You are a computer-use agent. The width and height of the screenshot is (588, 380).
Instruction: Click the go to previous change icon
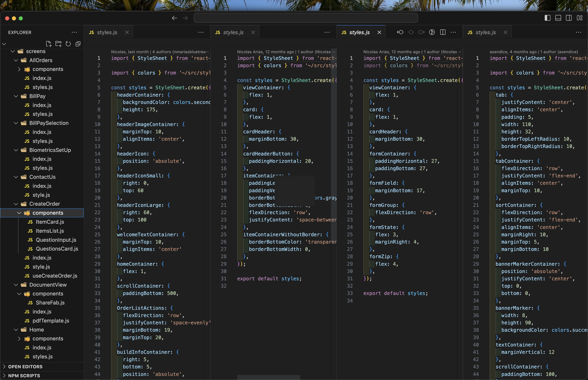click(x=400, y=32)
